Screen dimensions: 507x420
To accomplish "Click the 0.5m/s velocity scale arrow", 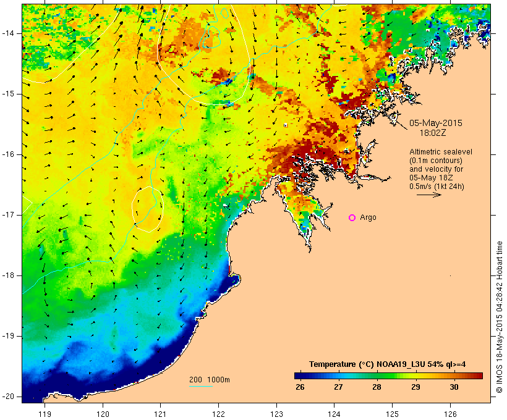I will click(428, 195).
